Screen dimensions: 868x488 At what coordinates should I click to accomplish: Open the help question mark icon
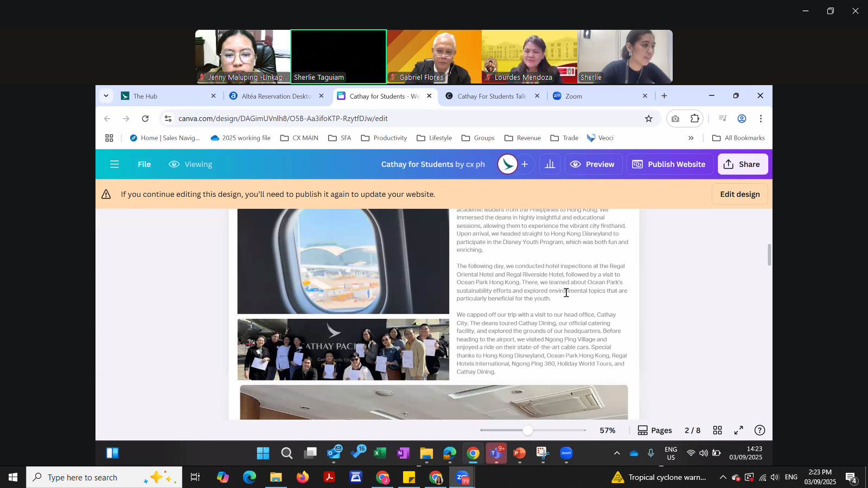tap(759, 430)
